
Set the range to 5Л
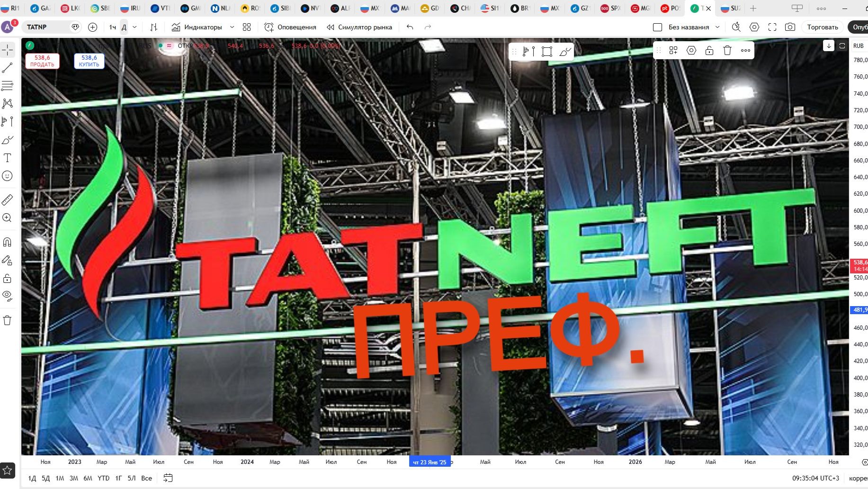(x=132, y=478)
